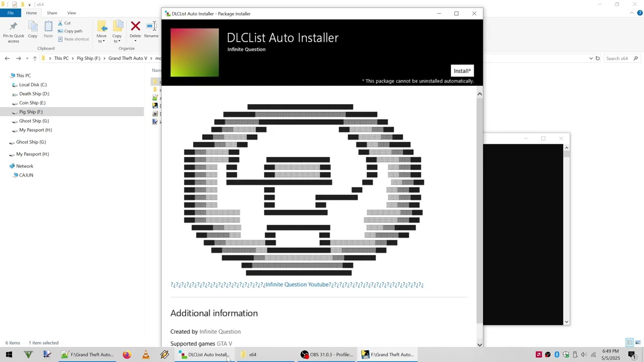Open the OBS 31.0.3 taskbar button
Viewport: 644px width, 362px height.
point(327,354)
